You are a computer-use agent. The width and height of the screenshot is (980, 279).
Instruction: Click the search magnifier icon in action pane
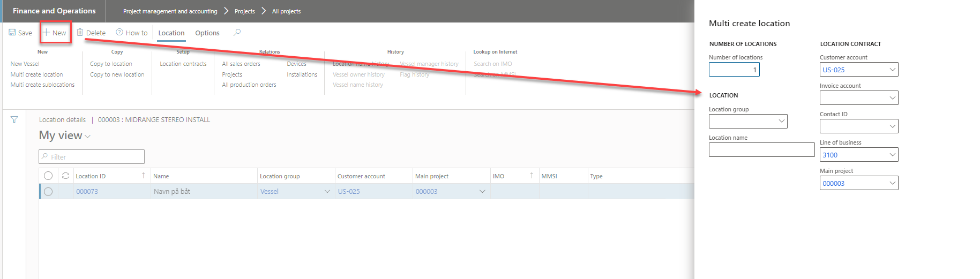pos(237,33)
